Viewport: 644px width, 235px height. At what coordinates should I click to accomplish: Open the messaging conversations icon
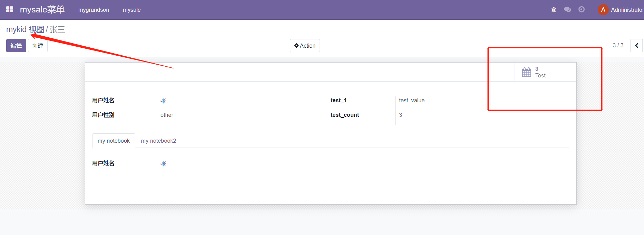567,10
